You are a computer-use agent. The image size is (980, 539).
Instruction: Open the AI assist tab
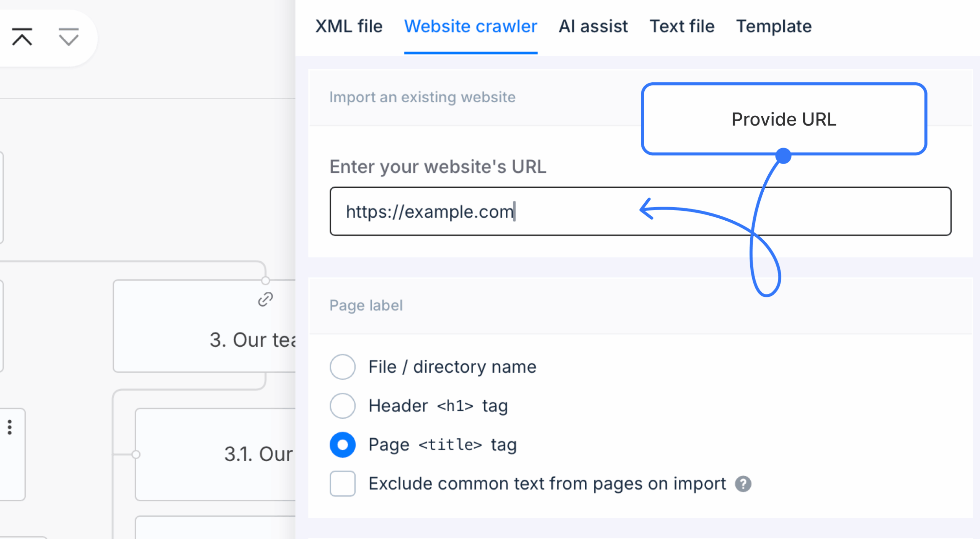[593, 26]
